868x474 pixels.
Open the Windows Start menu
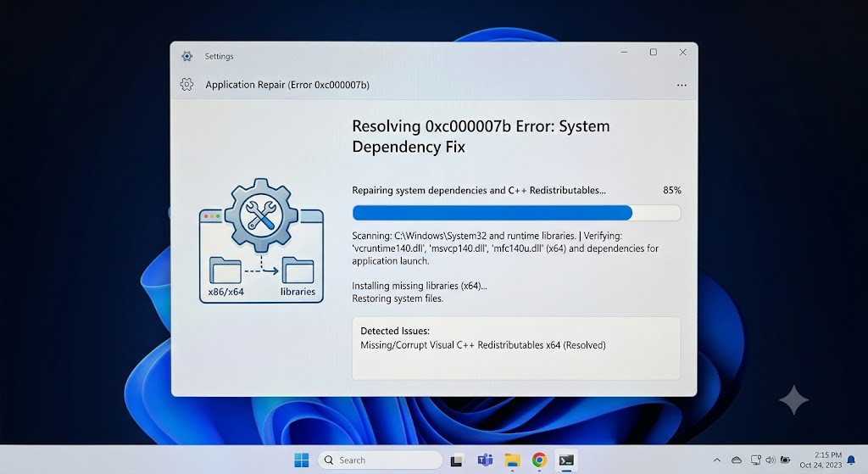pos(302,460)
